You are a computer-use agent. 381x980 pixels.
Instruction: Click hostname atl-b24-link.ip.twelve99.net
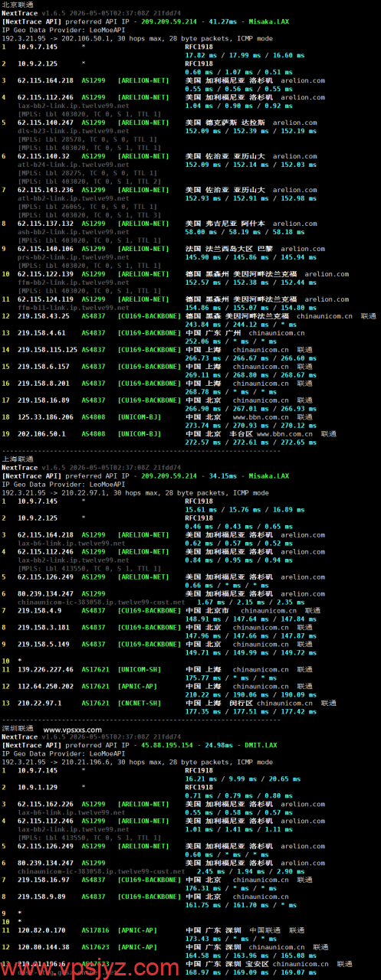coord(73,165)
